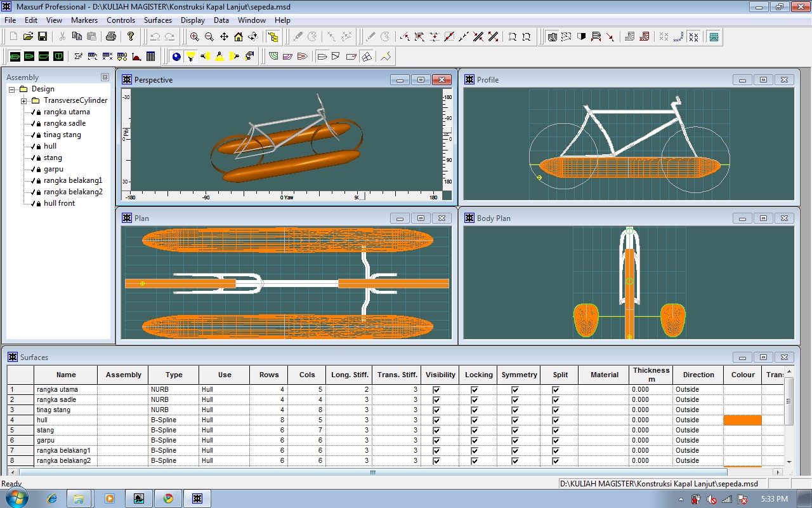This screenshot has height=508, width=812.
Task: Save the design with the floppy icon
Action: click(43, 37)
